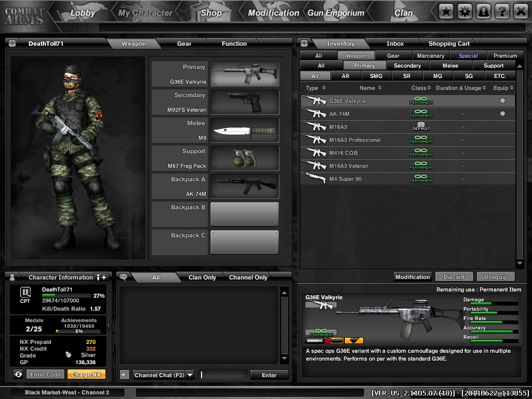This screenshot has width=532, height=399.
Task: Click the Enter button to send chat
Action: (269, 375)
